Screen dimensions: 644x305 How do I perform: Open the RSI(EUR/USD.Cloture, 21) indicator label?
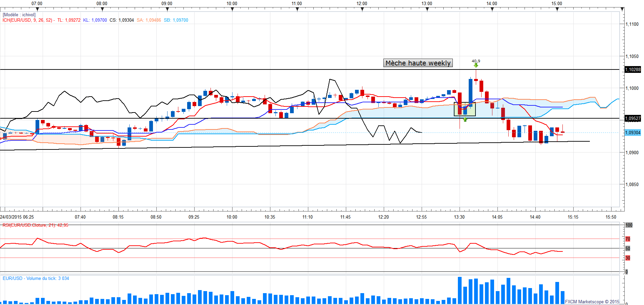pos(36,225)
